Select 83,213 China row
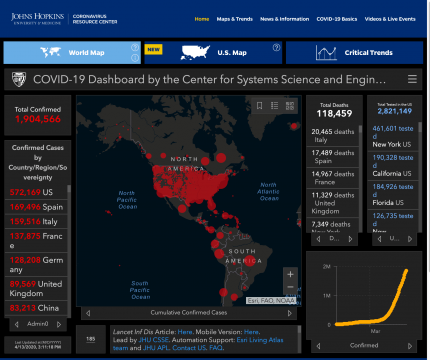 coord(36,308)
